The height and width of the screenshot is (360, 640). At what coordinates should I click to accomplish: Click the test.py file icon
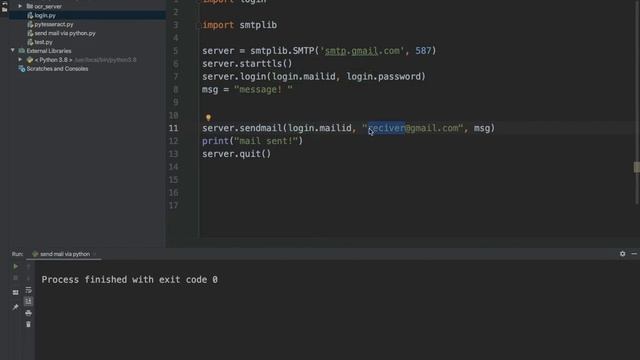point(30,42)
